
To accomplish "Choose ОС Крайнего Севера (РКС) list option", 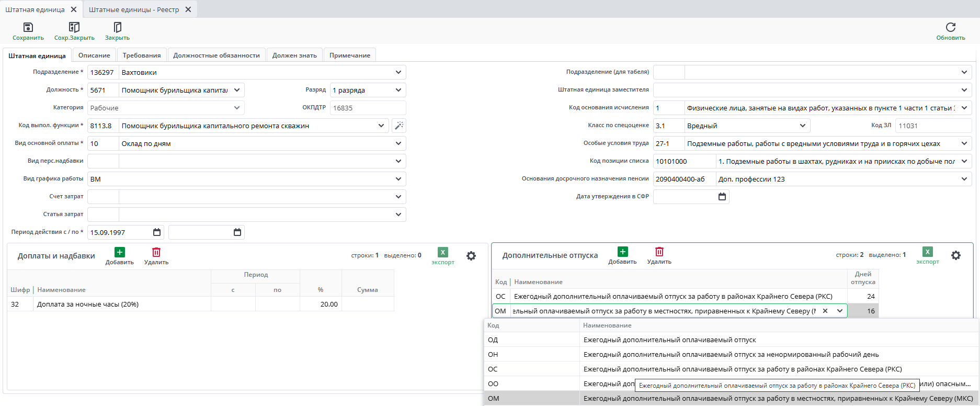I will 731,369.
